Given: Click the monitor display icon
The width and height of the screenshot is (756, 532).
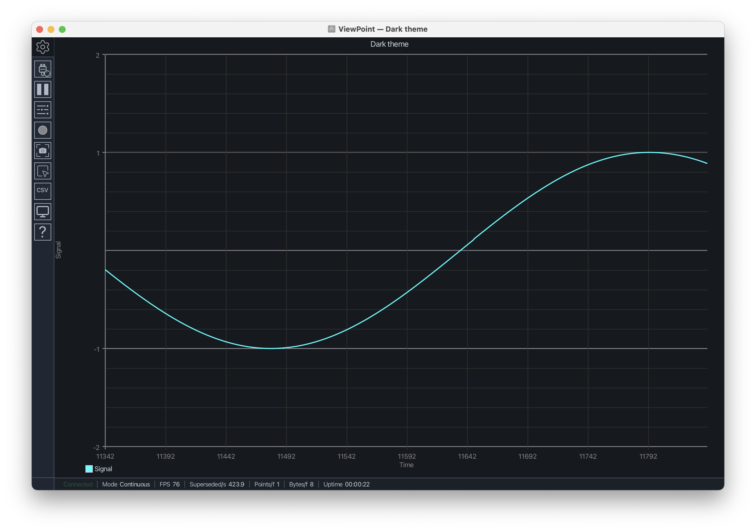Looking at the screenshot, I should pos(43,212).
